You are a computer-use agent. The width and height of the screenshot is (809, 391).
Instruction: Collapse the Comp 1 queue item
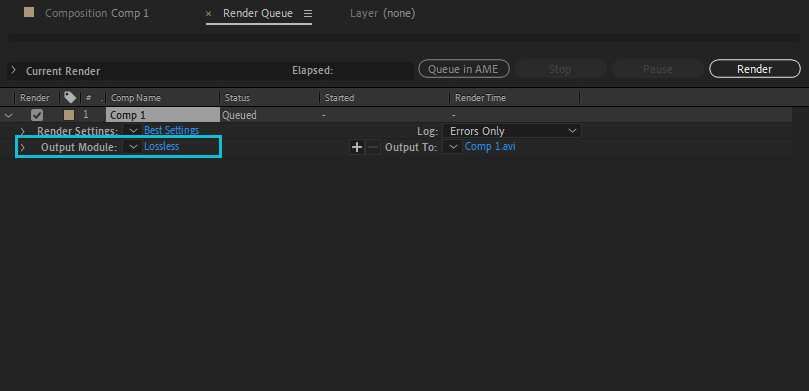[x=8, y=116]
